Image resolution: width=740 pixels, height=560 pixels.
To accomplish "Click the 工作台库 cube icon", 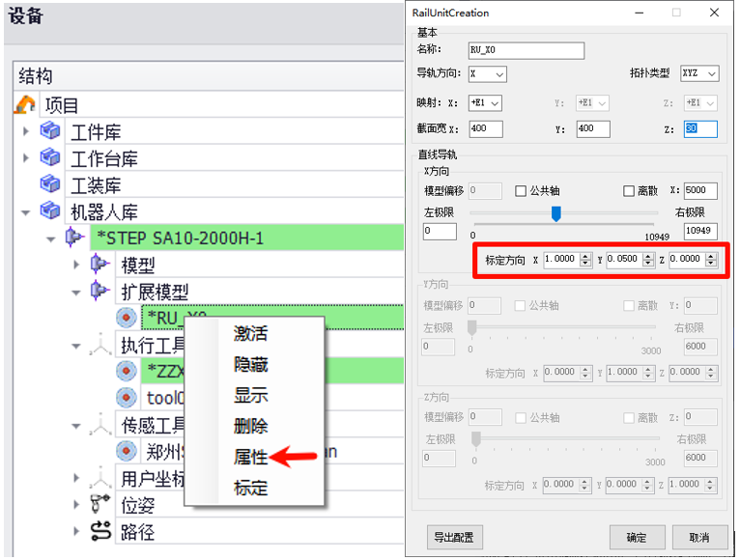I will (x=50, y=157).
